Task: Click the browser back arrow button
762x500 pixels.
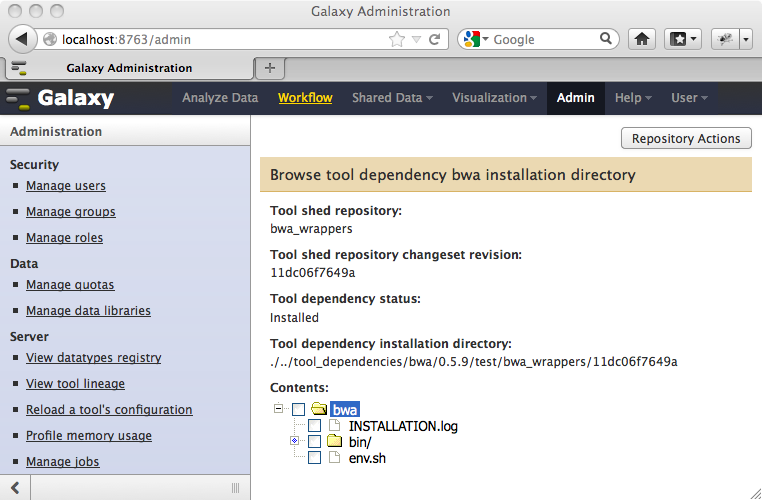Action: pos(22,39)
